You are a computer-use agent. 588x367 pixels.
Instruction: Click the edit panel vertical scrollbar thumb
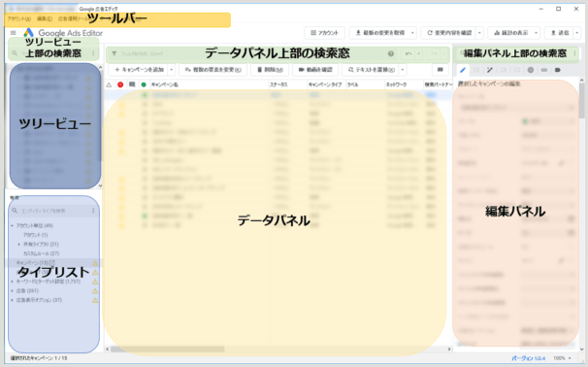coord(581,101)
